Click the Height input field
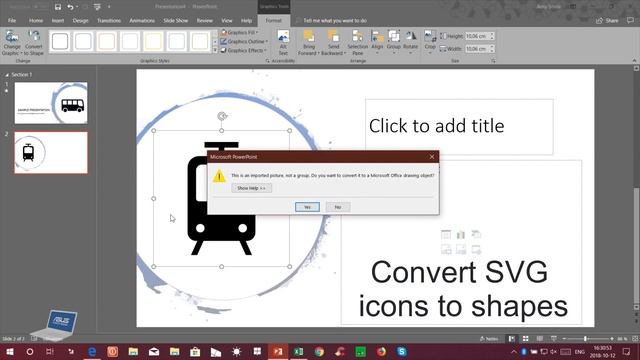The image size is (640, 360). click(x=476, y=36)
